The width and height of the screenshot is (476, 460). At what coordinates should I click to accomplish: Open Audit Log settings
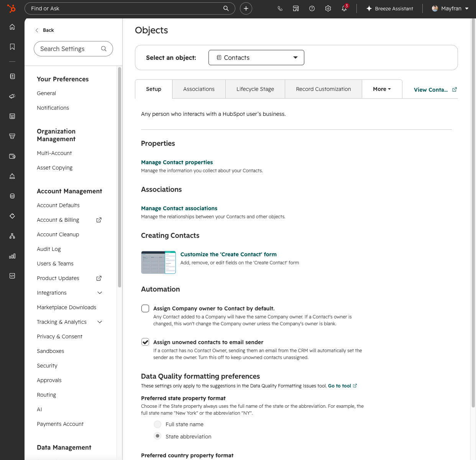(49, 249)
